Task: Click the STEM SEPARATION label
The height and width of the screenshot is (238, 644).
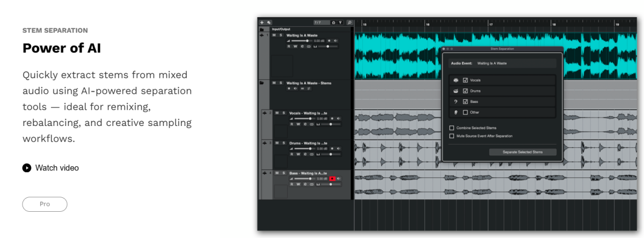Action: click(x=55, y=31)
